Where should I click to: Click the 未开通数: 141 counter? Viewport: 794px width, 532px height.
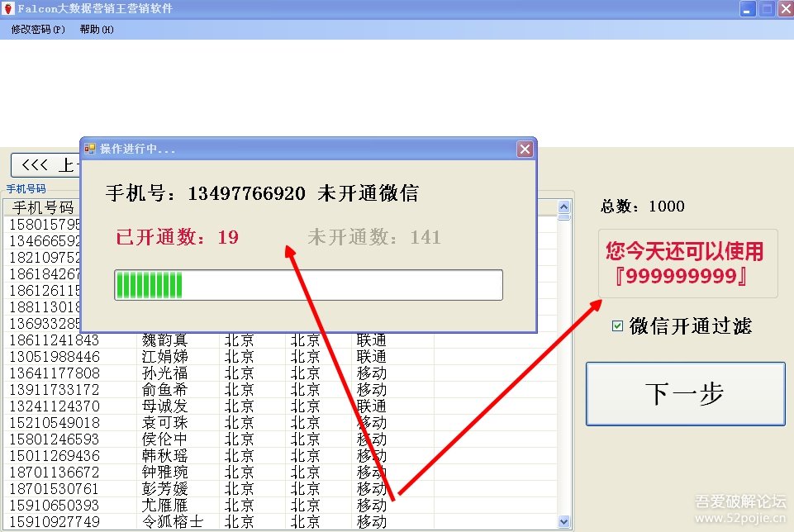[x=374, y=237]
